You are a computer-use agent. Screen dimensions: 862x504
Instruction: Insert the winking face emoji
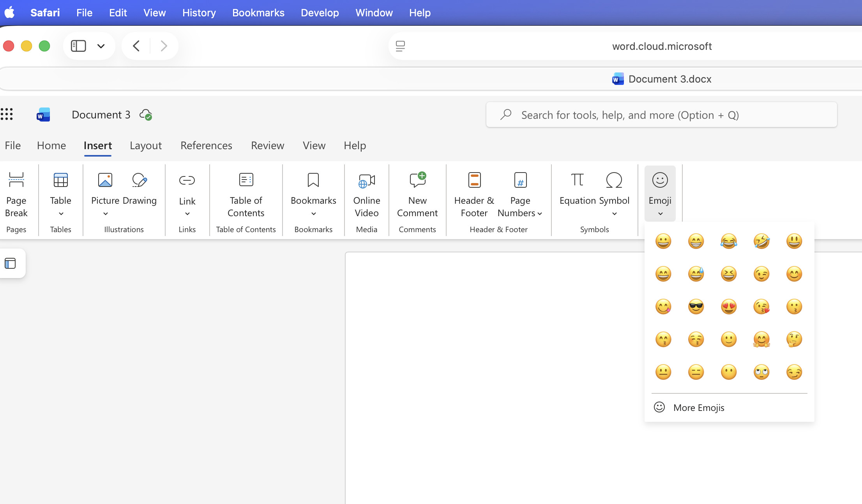click(761, 274)
